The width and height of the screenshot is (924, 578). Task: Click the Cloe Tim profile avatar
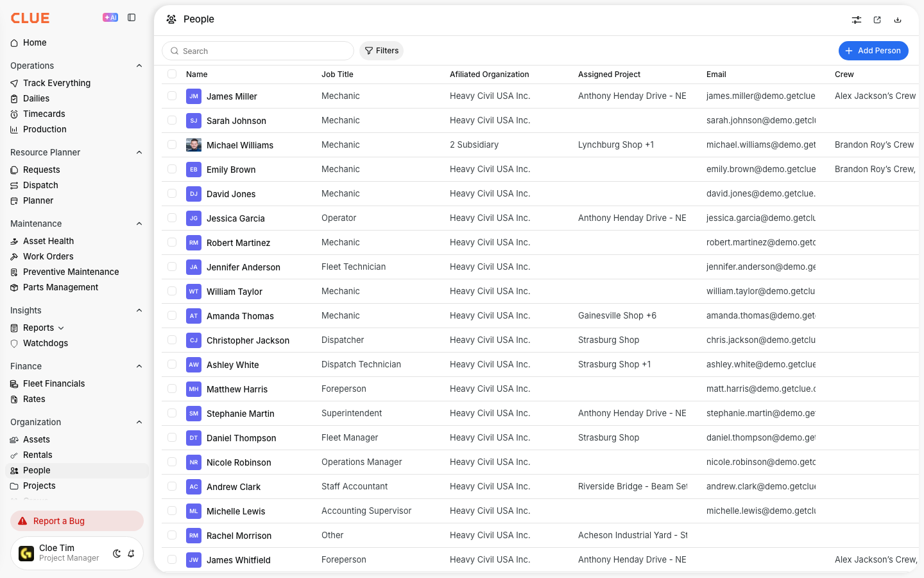click(x=26, y=553)
